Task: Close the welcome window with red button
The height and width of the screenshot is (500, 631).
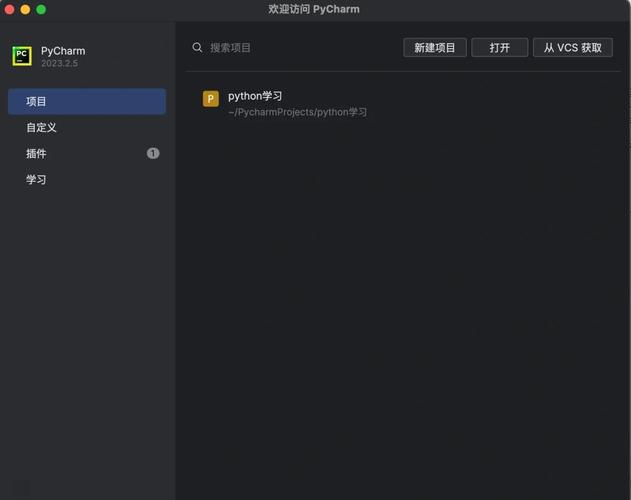Action: (x=9, y=9)
